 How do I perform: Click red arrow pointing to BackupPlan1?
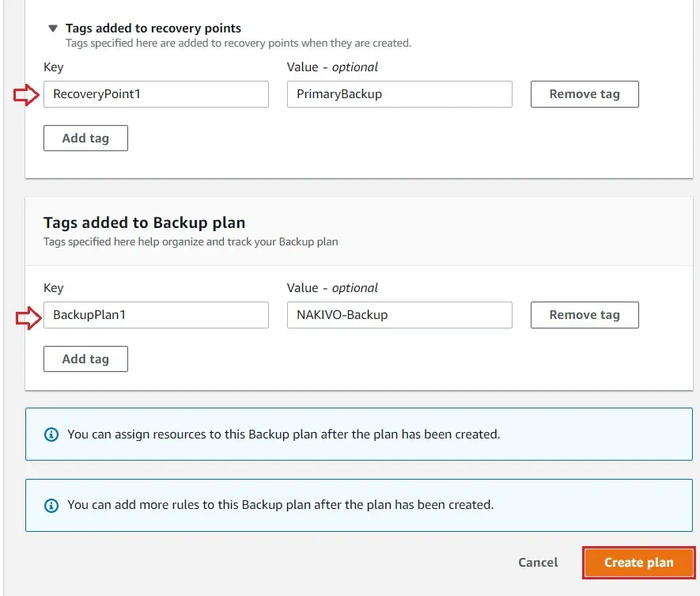(x=26, y=317)
